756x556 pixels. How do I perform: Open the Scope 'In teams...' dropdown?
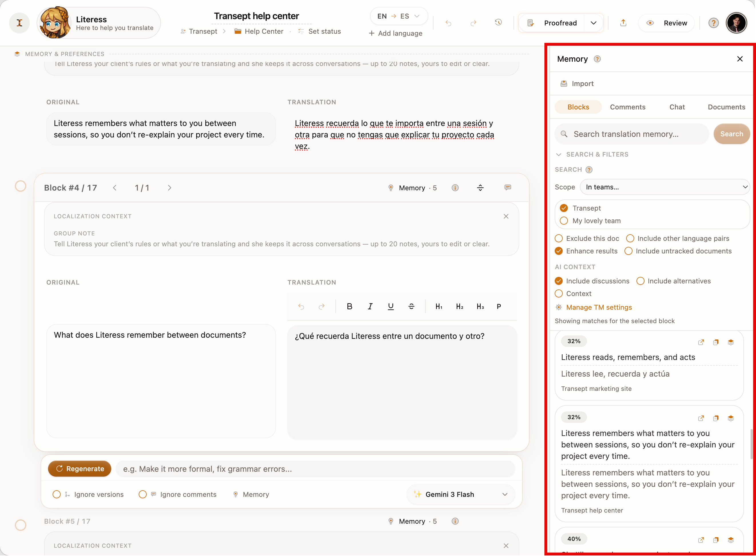click(x=665, y=187)
